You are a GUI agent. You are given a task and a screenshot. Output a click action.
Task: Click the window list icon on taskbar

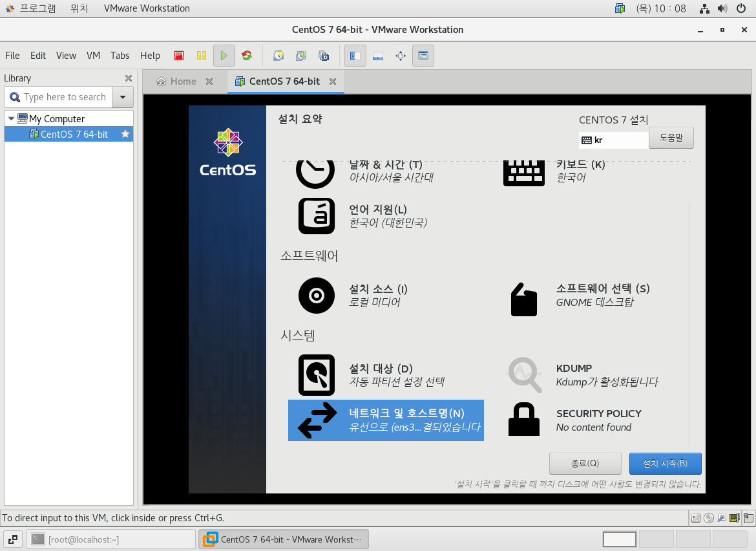(13, 539)
